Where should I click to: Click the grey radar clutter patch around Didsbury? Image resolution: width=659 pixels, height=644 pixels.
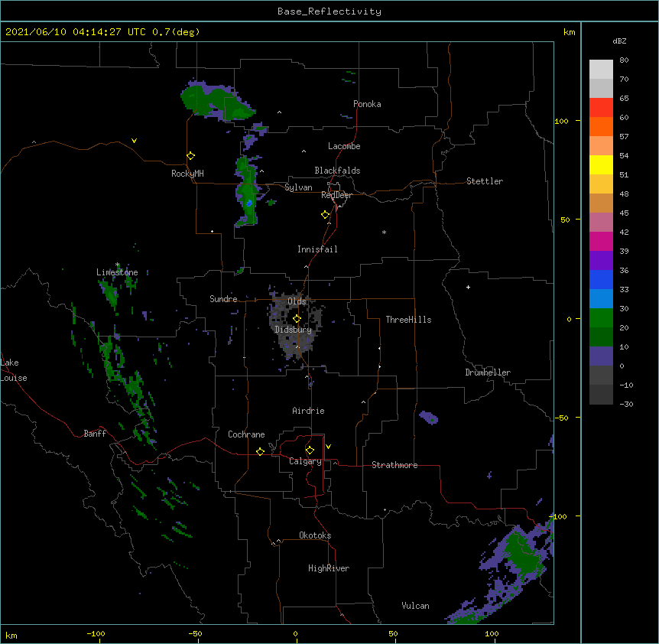coord(295,324)
